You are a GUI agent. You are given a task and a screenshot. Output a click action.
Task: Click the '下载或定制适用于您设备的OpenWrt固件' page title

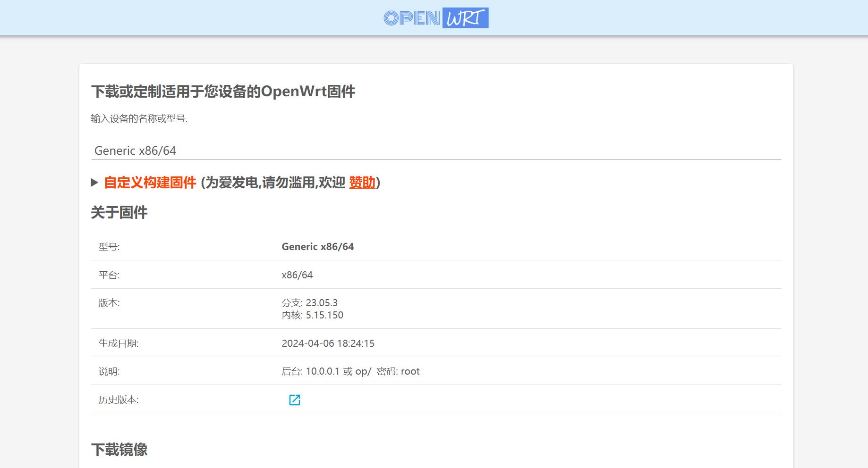click(223, 92)
